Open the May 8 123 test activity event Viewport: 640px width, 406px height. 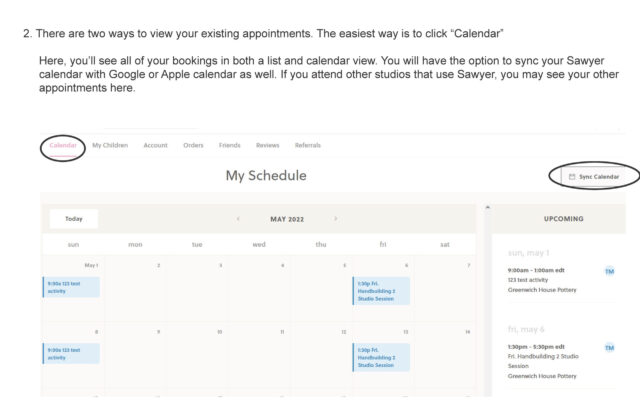pyautogui.click(x=71, y=352)
